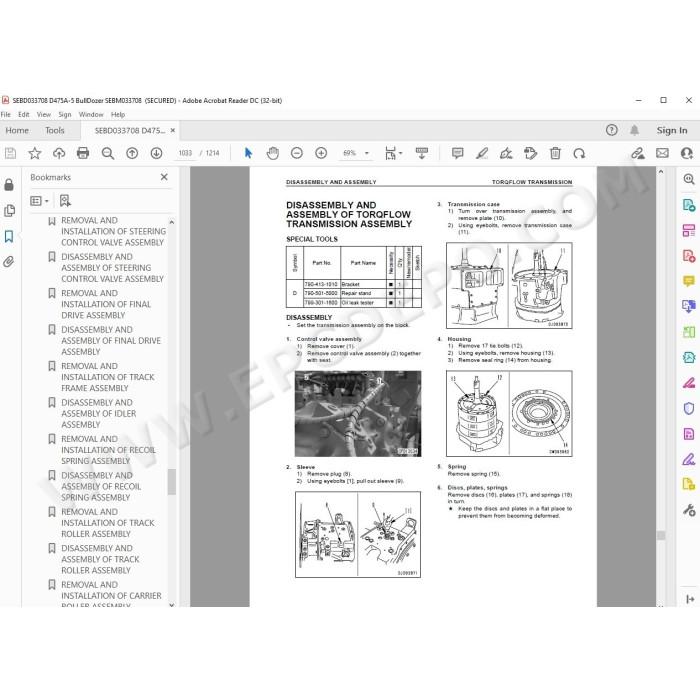Screen dimensions: 700x700
Task: Open the fit page options icon
Action: (x=393, y=154)
